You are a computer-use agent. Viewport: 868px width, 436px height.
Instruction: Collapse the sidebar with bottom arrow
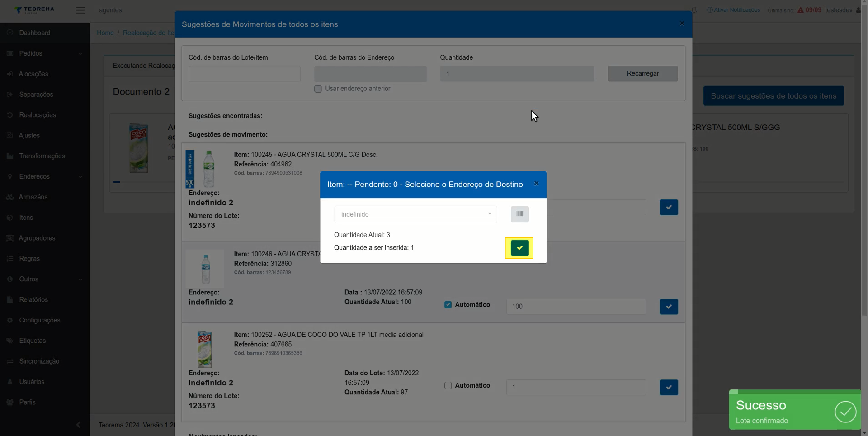tap(78, 425)
